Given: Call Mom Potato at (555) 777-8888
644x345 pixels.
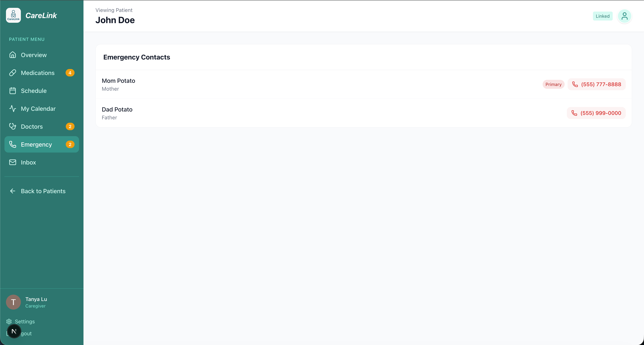Looking at the screenshot, I should [596, 84].
